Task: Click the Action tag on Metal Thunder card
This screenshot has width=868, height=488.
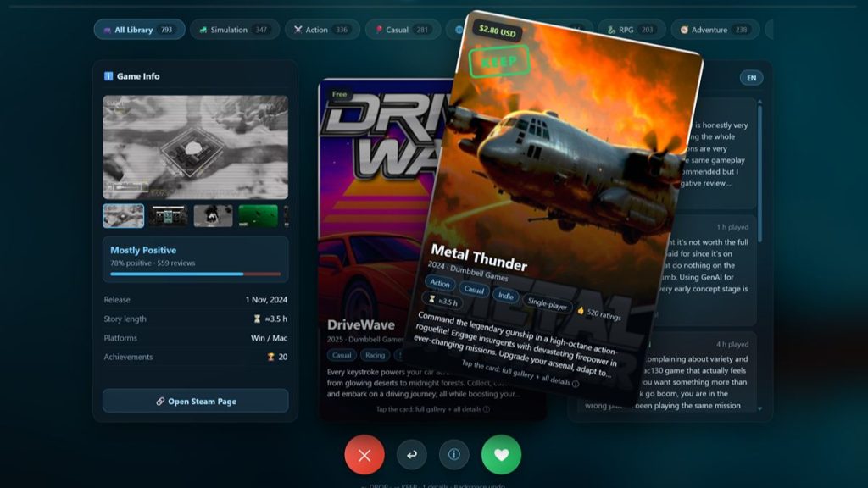Action: click(x=440, y=283)
